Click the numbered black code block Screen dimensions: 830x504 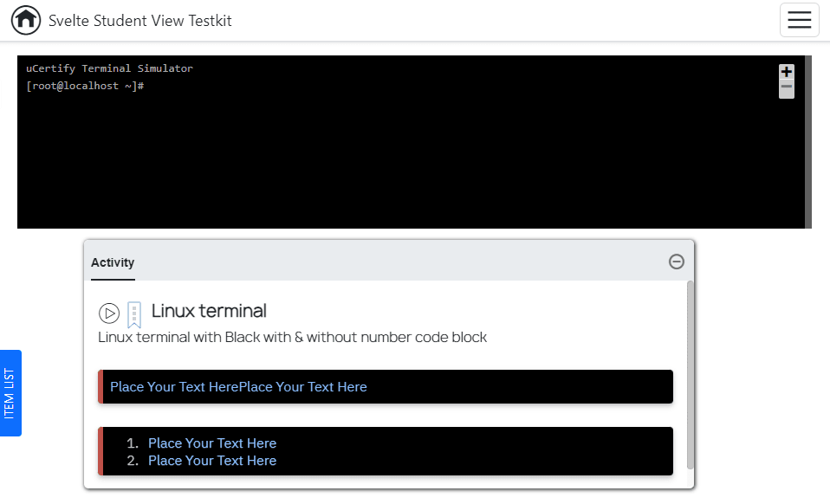520,451
